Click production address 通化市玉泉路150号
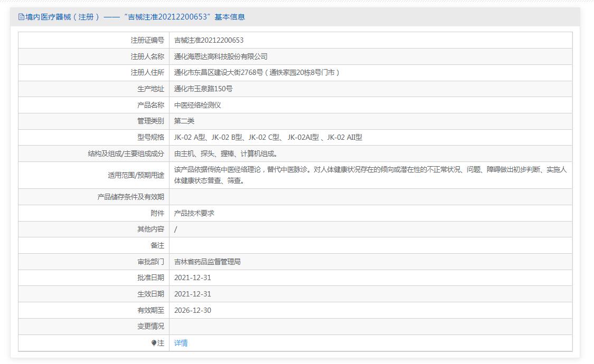Viewport: 594px width, 364px height. pos(203,89)
